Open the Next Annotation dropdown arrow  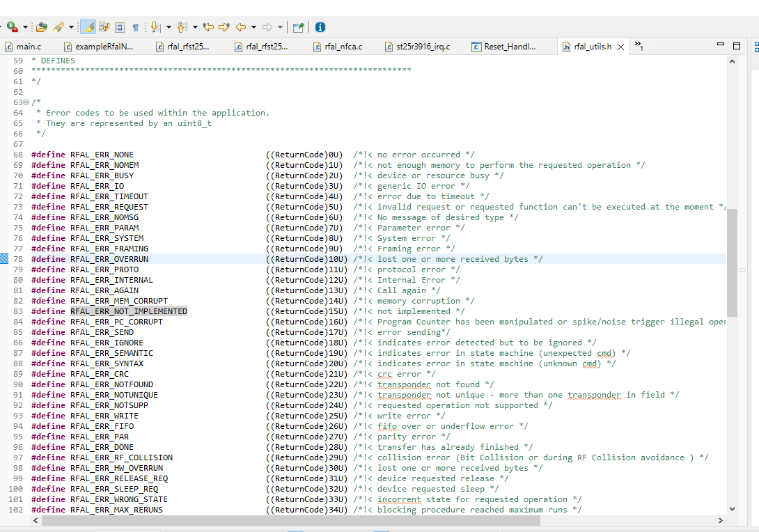(168, 27)
